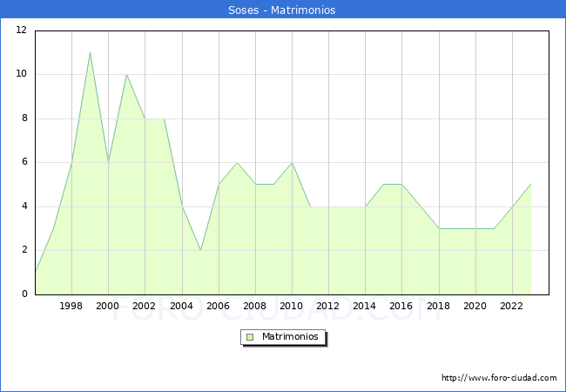The image size is (566, 392).
Task: Select the 1999 peak at value 11
Action: [90, 52]
